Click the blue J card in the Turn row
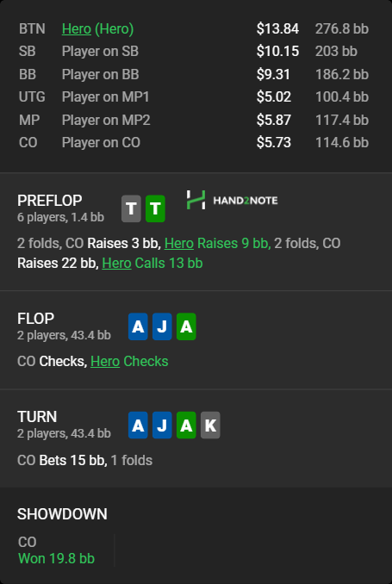Image resolution: width=392 pixels, height=584 pixels. (162, 425)
